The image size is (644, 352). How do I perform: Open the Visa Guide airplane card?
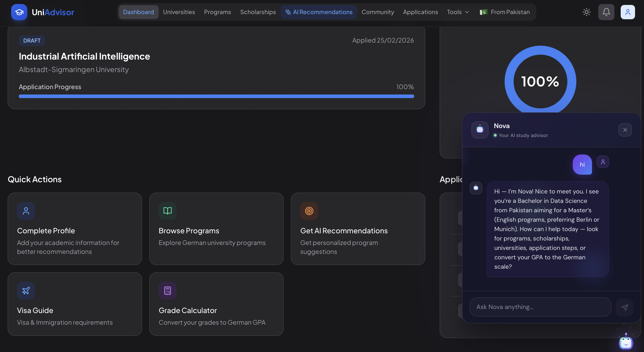coord(74,304)
